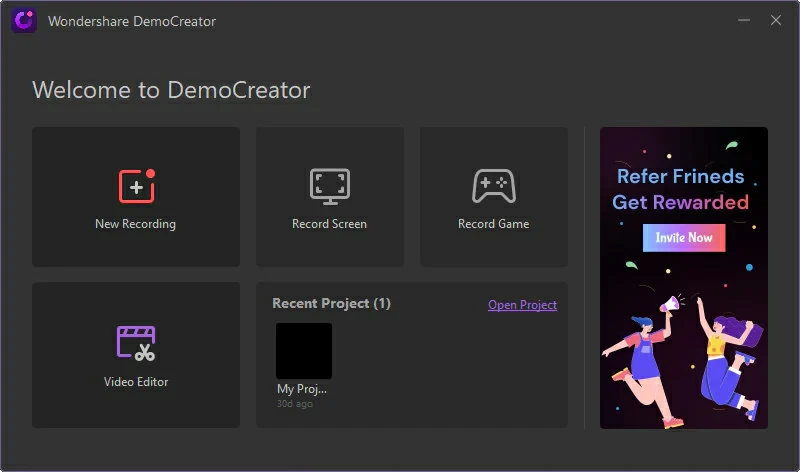Click the My Proj... project name
This screenshot has width=800, height=472.
302,389
